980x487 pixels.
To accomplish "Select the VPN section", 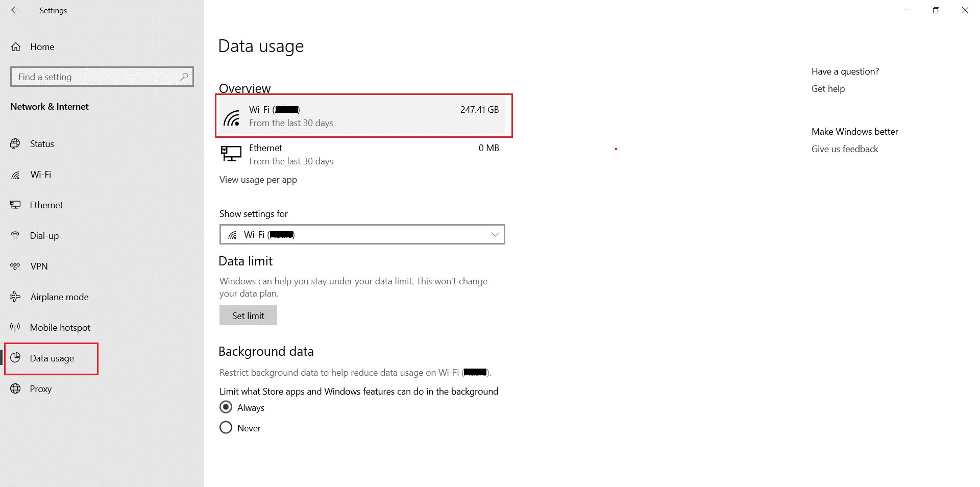I will click(x=38, y=266).
